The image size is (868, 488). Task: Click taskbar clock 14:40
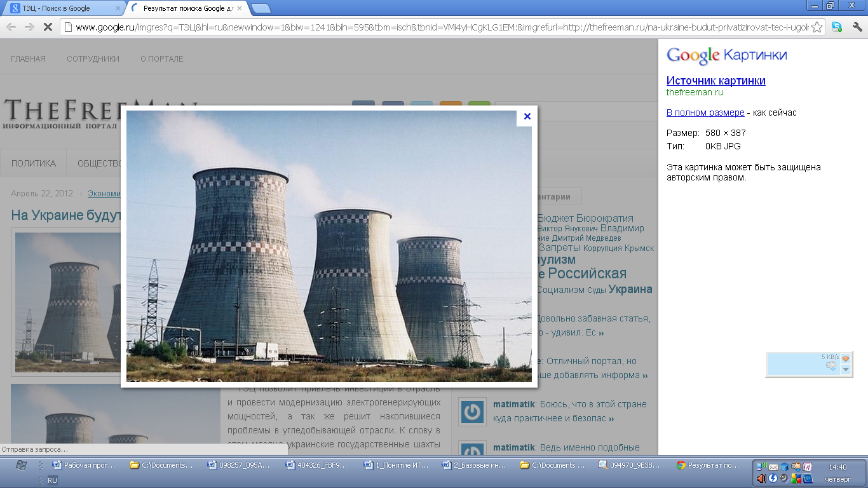(x=837, y=467)
